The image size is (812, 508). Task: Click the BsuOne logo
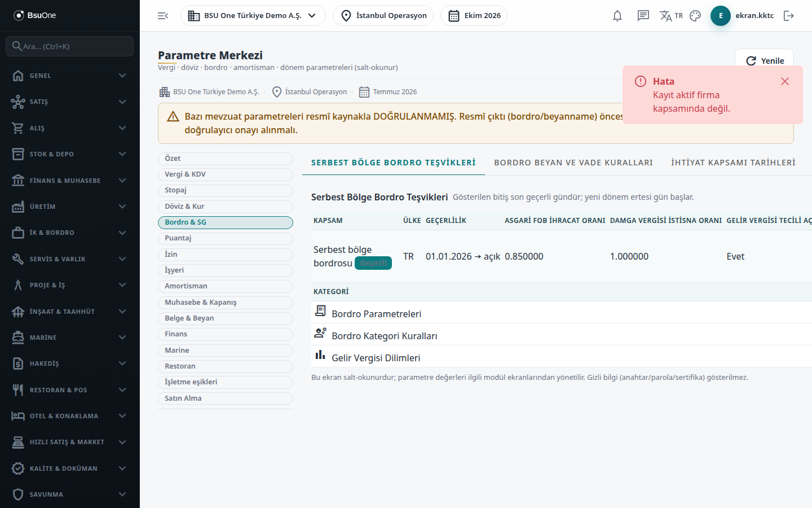pyautogui.click(x=35, y=15)
